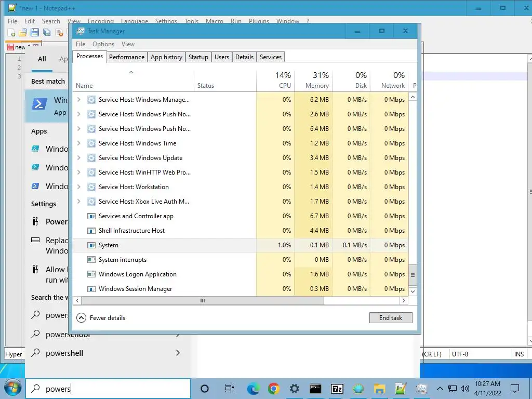The height and width of the screenshot is (399, 532).
Task: Switch to the Performance tab
Action: click(127, 57)
